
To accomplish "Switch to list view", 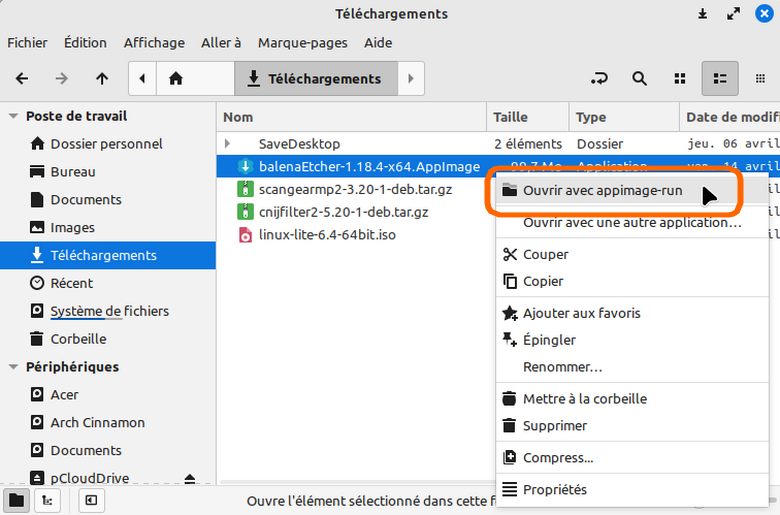I will pyautogui.click(x=720, y=79).
